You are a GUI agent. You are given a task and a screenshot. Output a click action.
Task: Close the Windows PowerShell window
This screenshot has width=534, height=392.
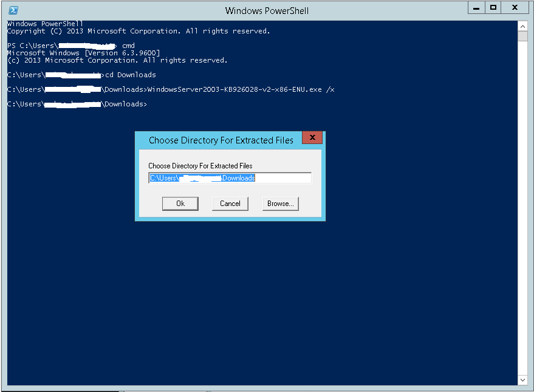pyautogui.click(x=515, y=8)
